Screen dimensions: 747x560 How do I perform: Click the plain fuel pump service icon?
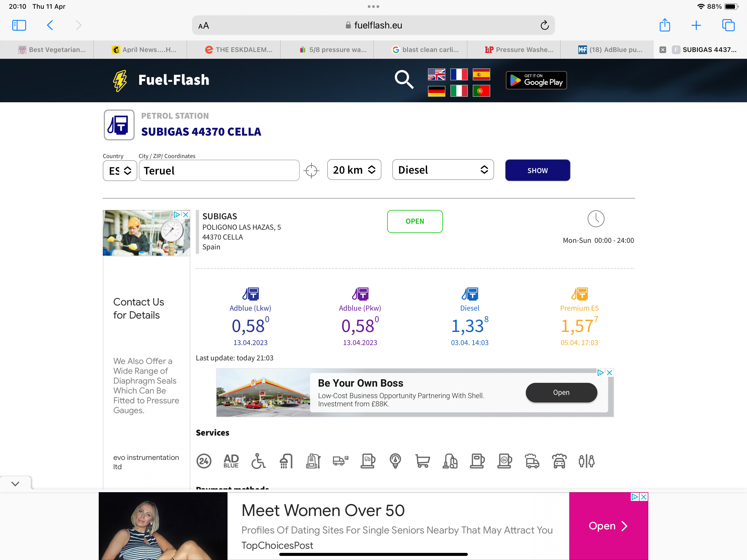tap(477, 461)
